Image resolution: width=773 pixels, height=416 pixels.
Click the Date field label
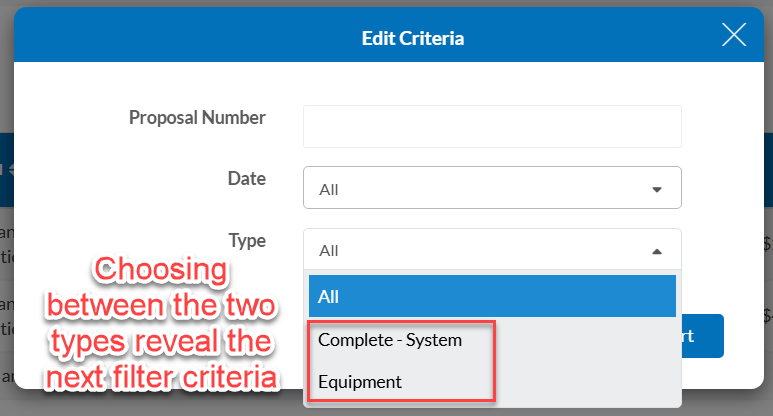(x=246, y=178)
